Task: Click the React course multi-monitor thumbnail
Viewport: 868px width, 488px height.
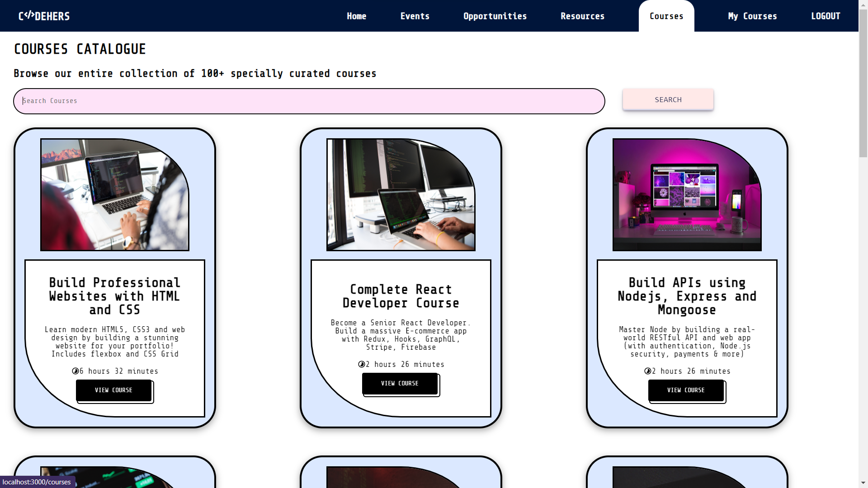Action: click(x=401, y=195)
